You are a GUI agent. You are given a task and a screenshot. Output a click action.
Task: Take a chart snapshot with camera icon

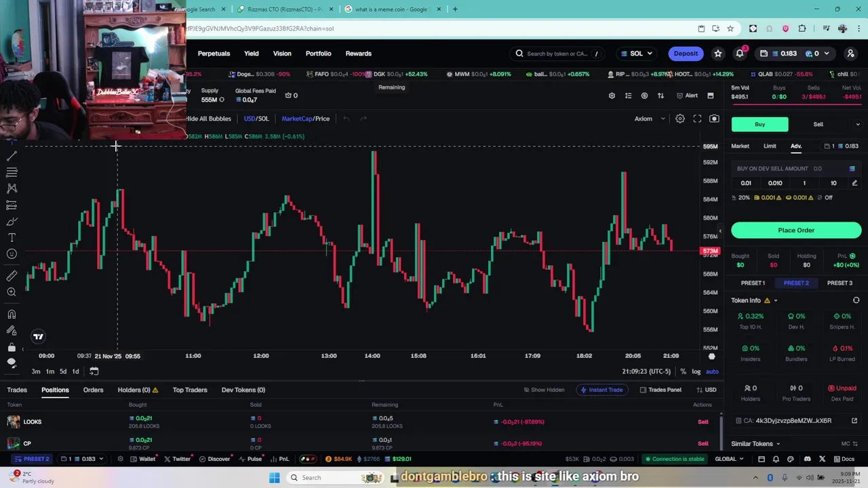pyautogui.click(x=714, y=119)
